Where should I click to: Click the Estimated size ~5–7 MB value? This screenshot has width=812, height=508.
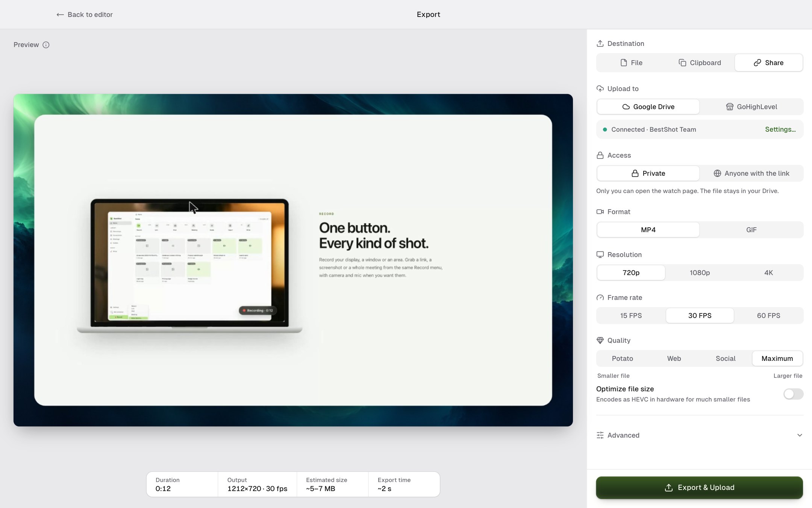click(x=320, y=489)
